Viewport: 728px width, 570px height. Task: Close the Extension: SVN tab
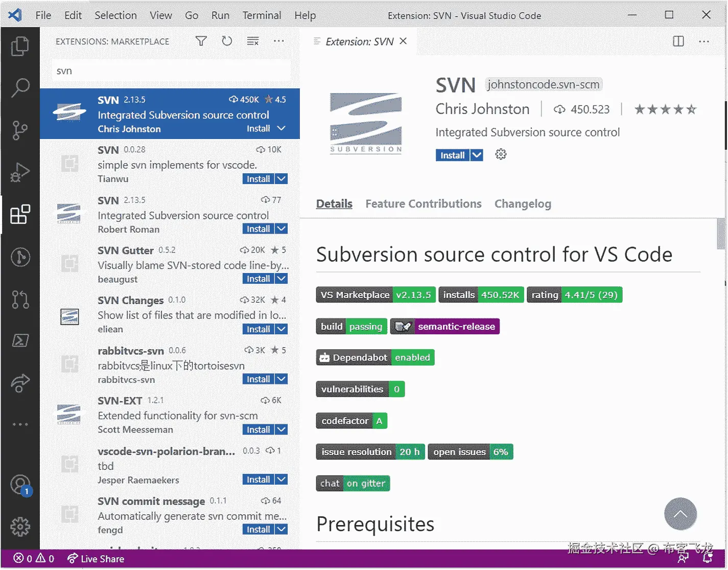click(x=403, y=41)
